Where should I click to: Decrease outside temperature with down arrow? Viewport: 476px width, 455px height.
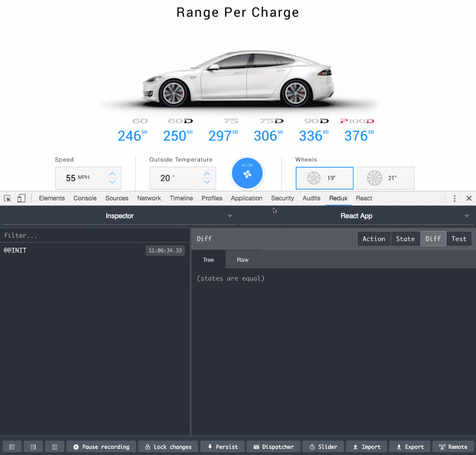(207, 182)
